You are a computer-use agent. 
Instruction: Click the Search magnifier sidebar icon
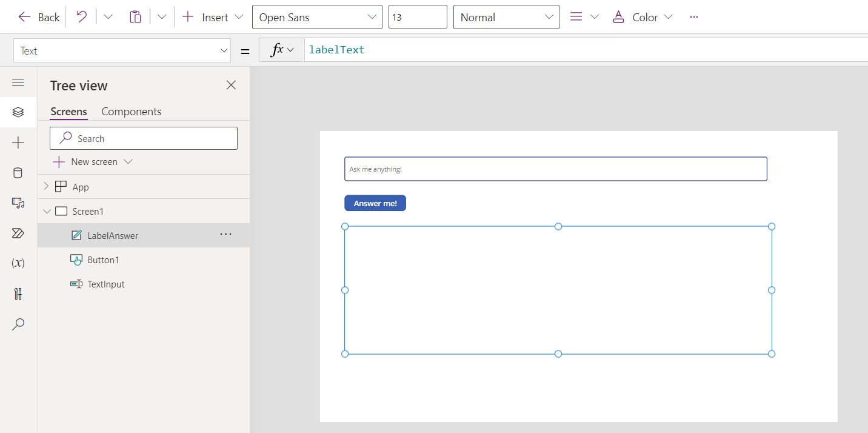[x=18, y=324]
